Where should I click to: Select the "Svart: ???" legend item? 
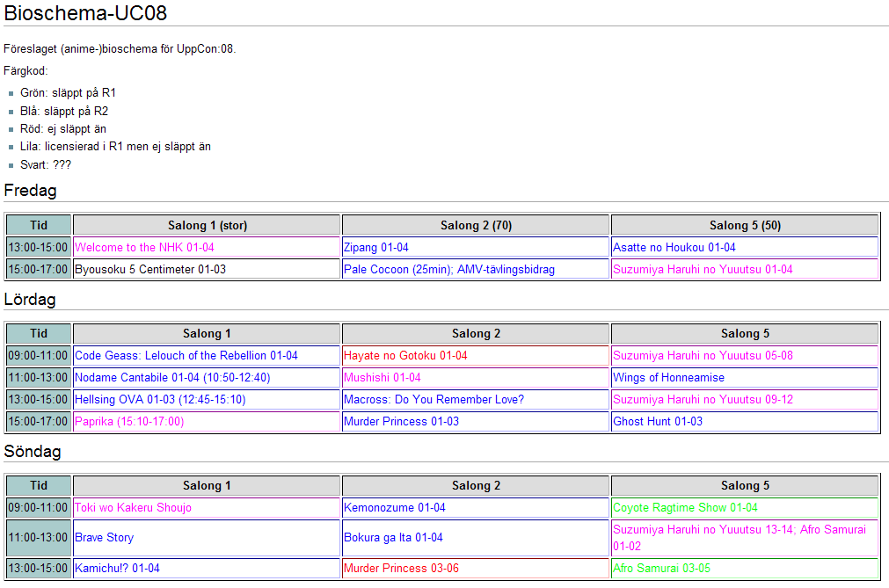coord(46,165)
